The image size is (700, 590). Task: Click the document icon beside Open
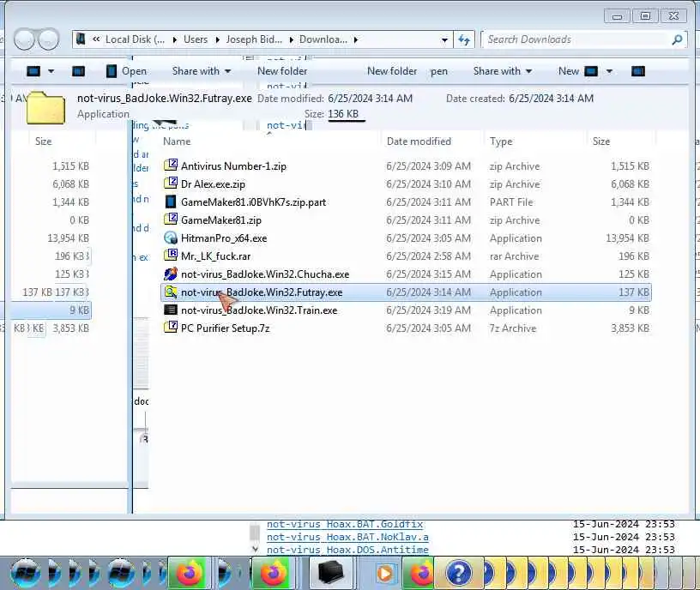(112, 71)
